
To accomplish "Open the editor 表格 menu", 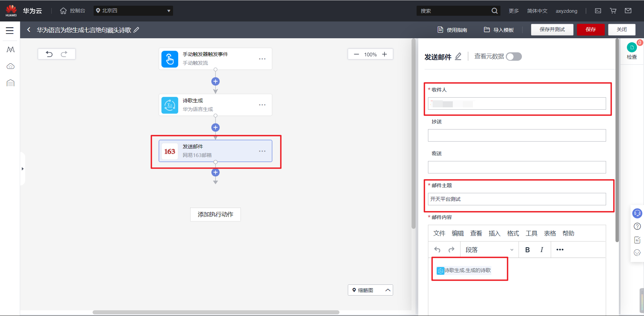I will (x=550, y=233).
